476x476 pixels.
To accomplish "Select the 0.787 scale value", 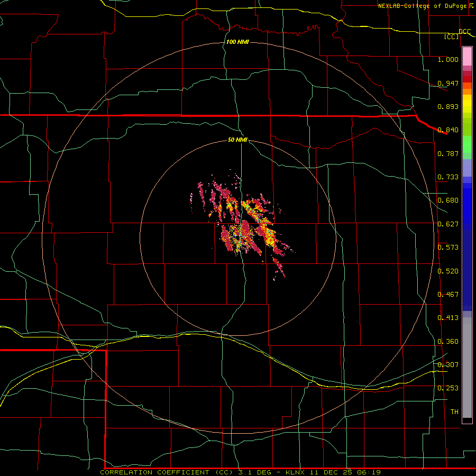I will [x=448, y=153].
